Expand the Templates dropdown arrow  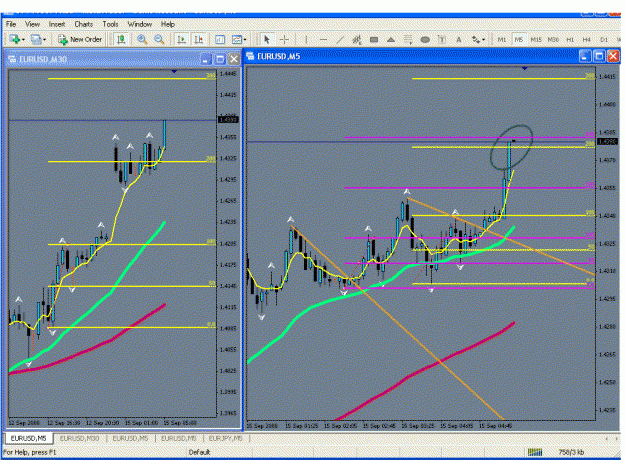[245, 39]
